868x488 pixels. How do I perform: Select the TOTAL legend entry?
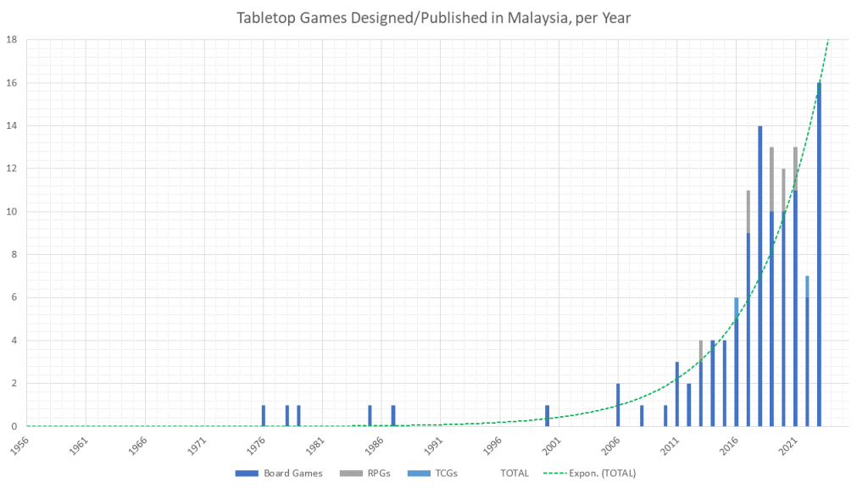pyautogui.click(x=515, y=473)
